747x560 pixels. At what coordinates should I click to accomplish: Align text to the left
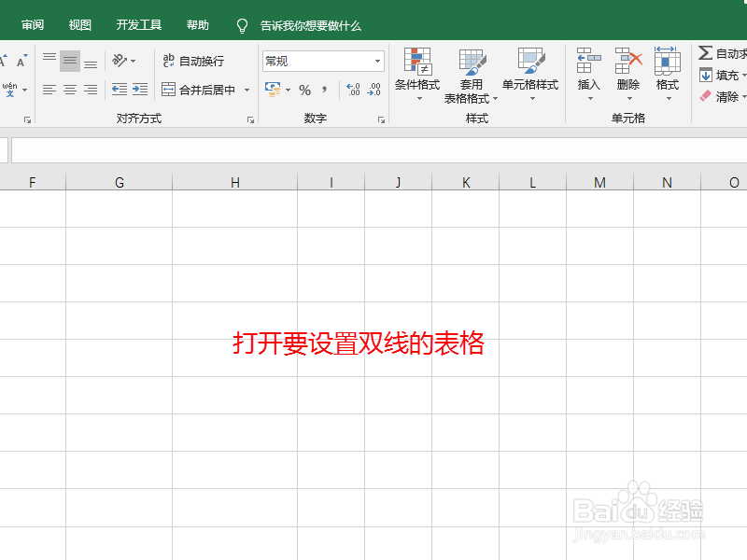49,90
